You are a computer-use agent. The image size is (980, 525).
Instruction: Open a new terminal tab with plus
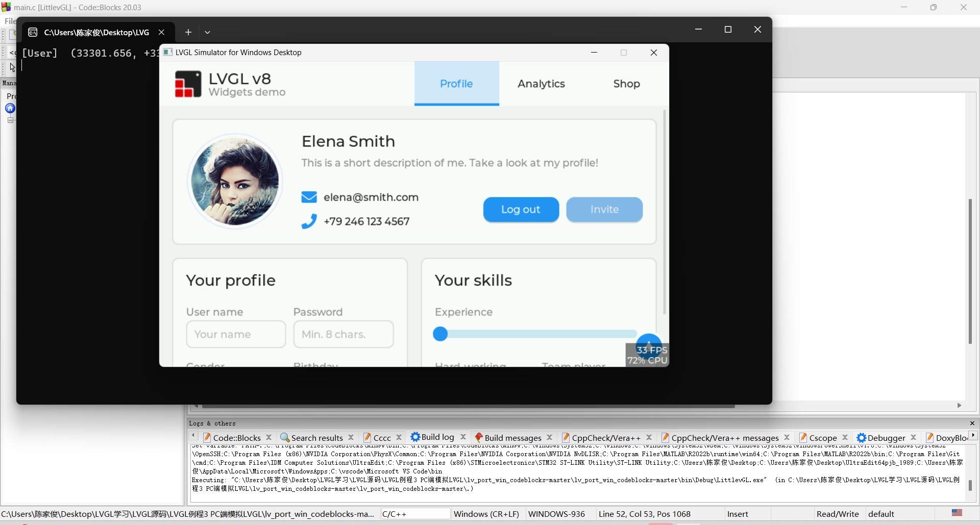click(188, 32)
